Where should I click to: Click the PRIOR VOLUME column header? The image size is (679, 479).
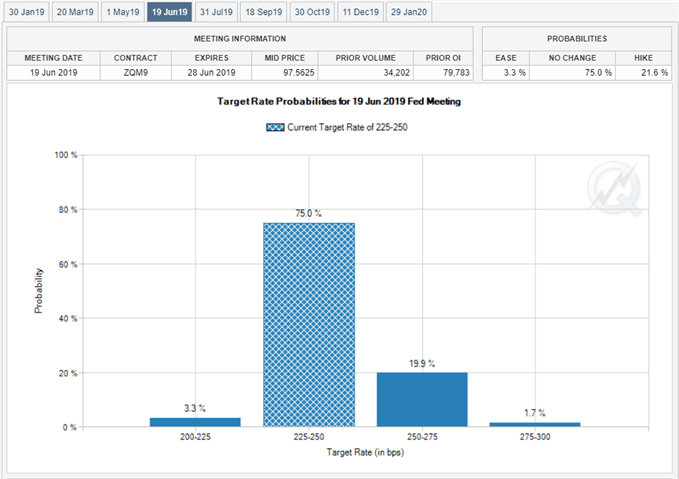point(365,58)
